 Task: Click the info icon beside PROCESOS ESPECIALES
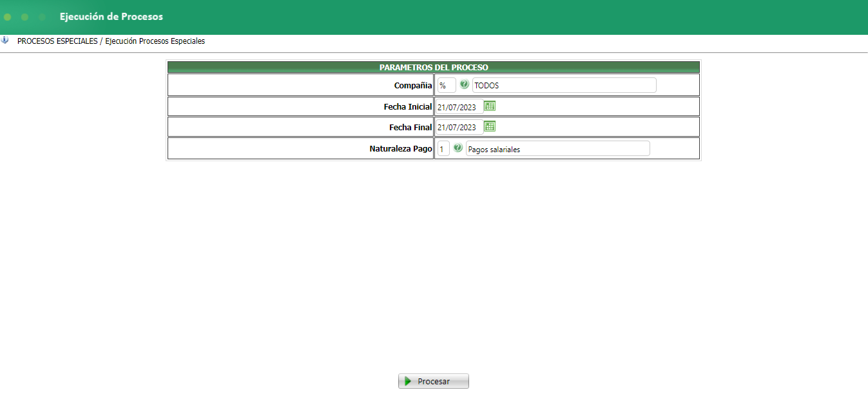[x=5, y=40]
